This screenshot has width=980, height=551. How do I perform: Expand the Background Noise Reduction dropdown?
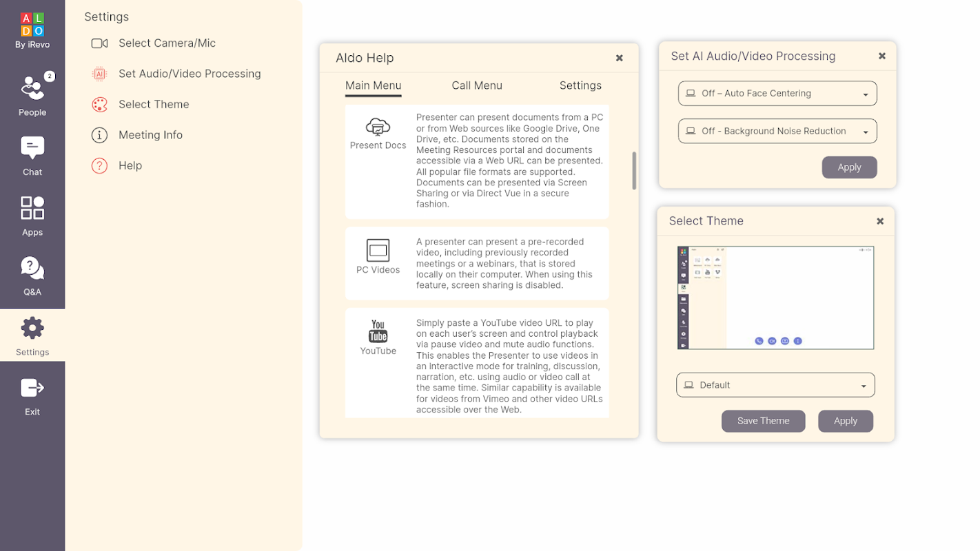(x=777, y=132)
